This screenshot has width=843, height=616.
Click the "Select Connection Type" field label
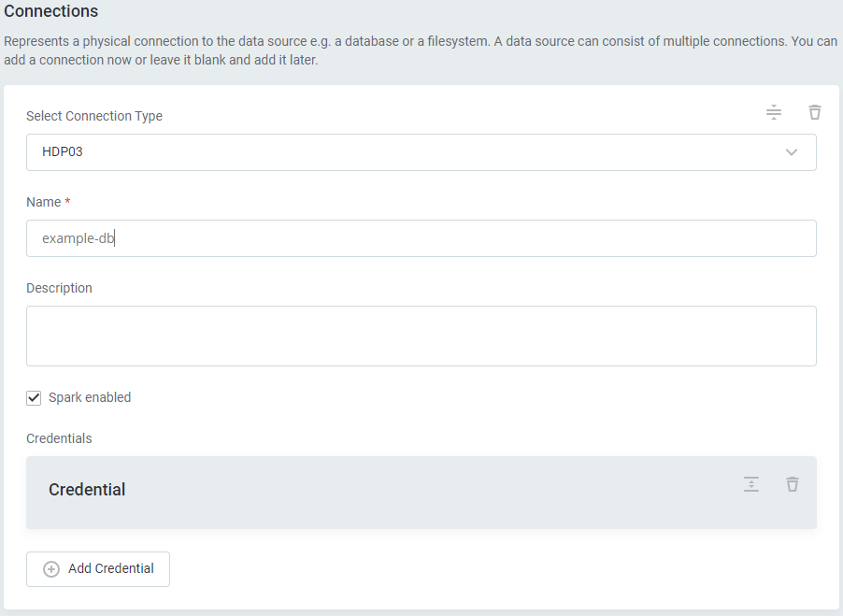coord(94,117)
